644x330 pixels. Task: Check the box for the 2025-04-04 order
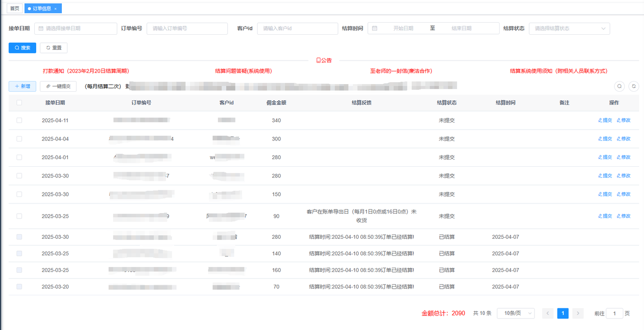(19, 139)
